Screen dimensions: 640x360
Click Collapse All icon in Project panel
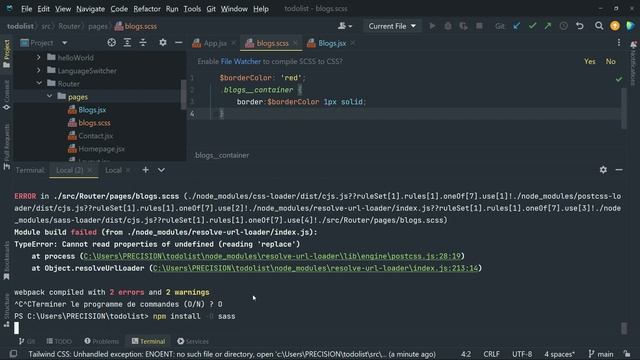coord(143,42)
